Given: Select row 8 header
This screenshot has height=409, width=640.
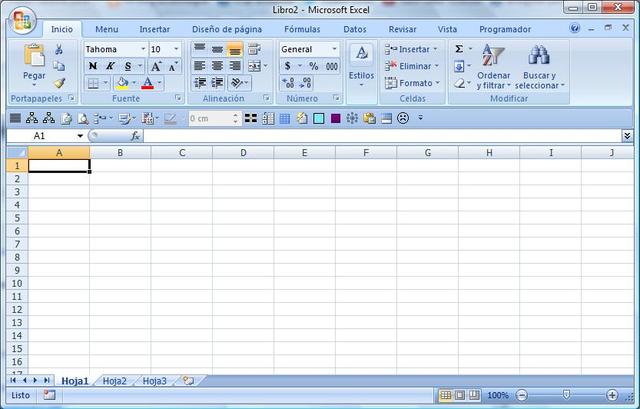Looking at the screenshot, I should [17, 257].
